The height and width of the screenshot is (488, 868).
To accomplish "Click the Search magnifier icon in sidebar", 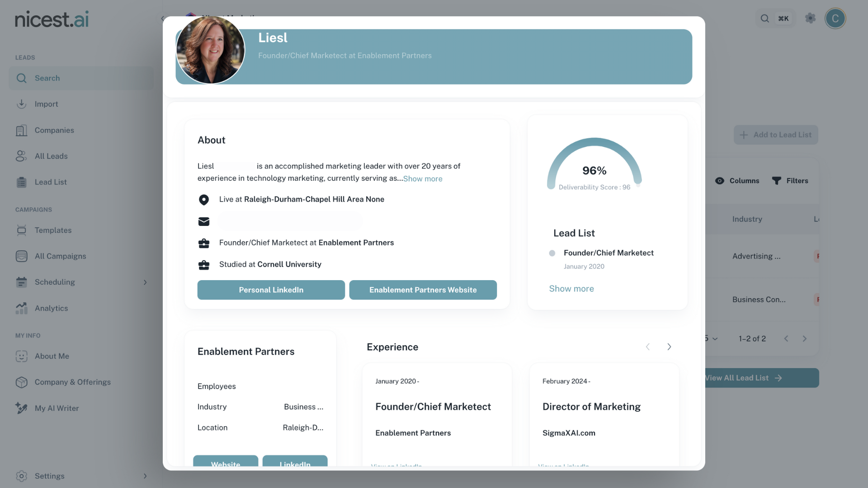I will pyautogui.click(x=21, y=78).
